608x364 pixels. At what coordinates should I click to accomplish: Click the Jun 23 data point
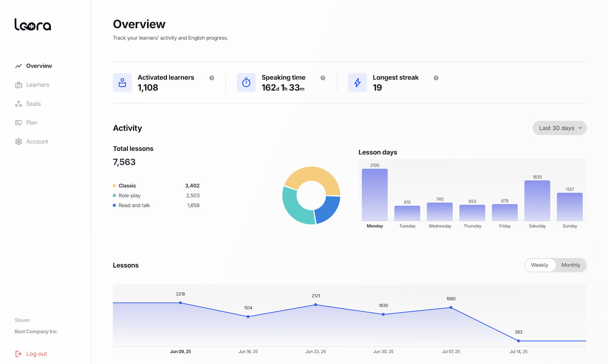point(316,305)
